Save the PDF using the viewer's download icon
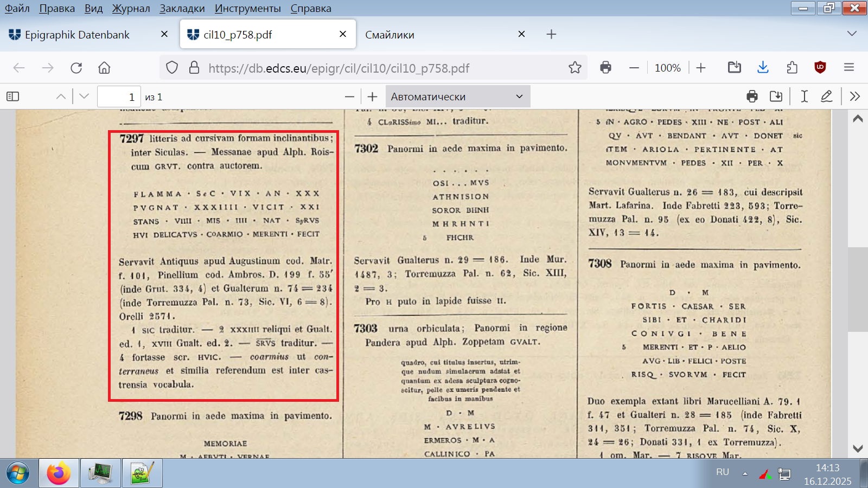Screen dimensions: 868x488 776,97
